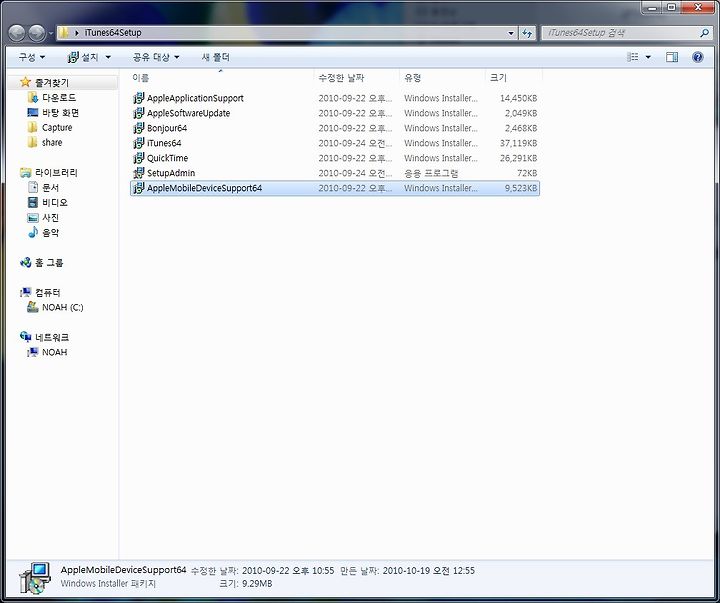This screenshot has height=603, width=720.
Task: Select the iTunes64 installer icon
Action: click(138, 143)
